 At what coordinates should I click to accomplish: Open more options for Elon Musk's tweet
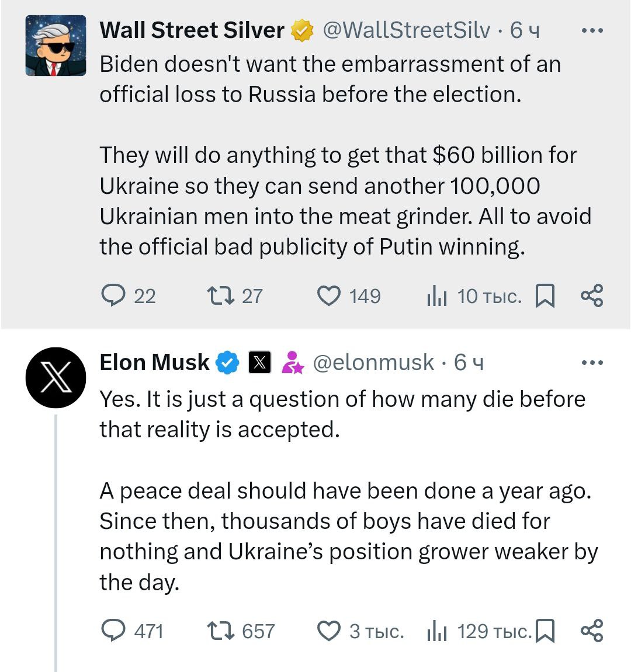[x=592, y=363]
